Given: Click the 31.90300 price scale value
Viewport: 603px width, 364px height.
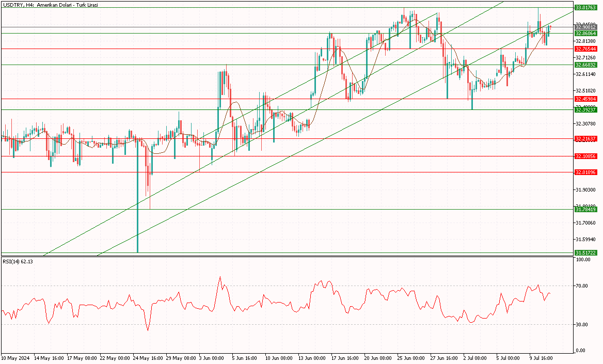Looking at the screenshot, I should pos(585,189).
